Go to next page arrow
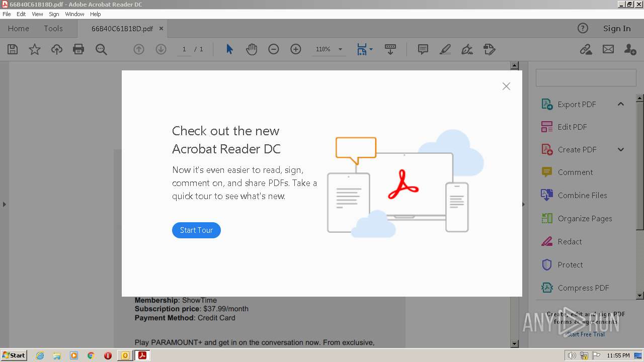Image resolution: width=644 pixels, height=362 pixels. coord(161,49)
